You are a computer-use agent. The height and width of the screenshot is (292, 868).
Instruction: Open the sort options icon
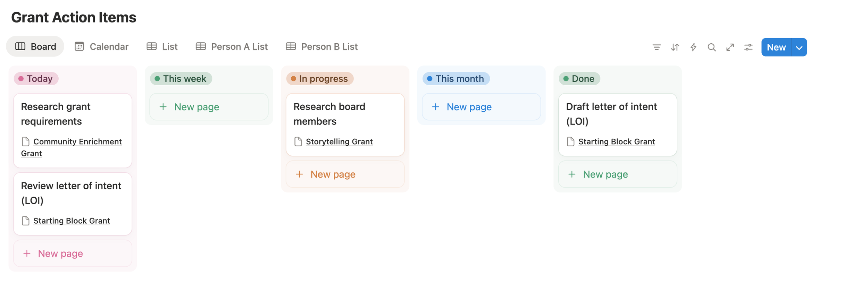(x=675, y=47)
